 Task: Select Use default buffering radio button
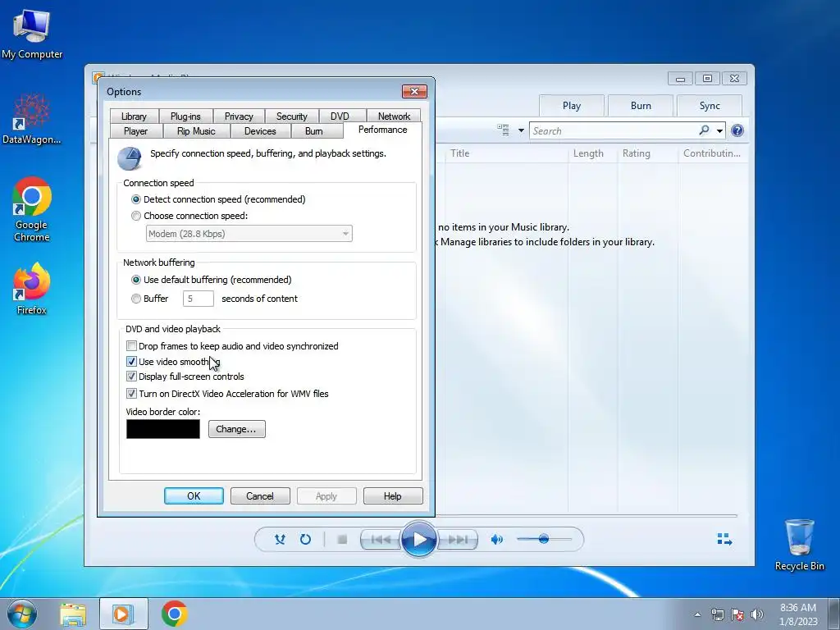pos(136,280)
